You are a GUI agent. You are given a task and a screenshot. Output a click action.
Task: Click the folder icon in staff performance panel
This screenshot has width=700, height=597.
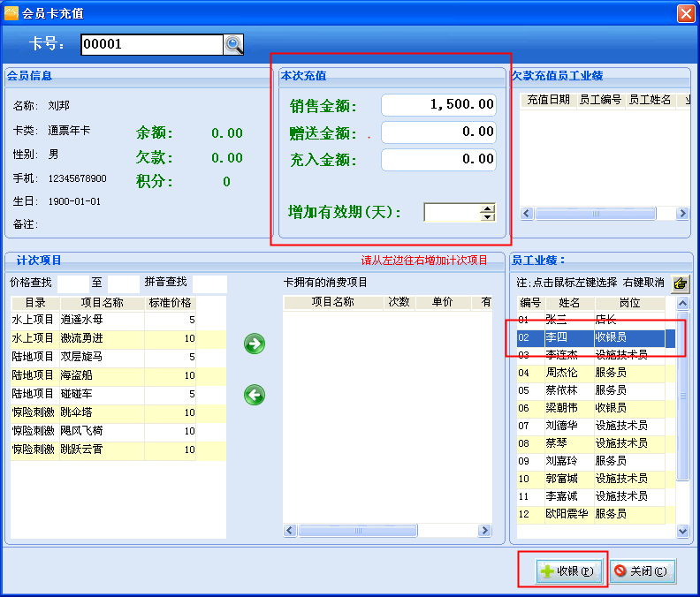[680, 283]
